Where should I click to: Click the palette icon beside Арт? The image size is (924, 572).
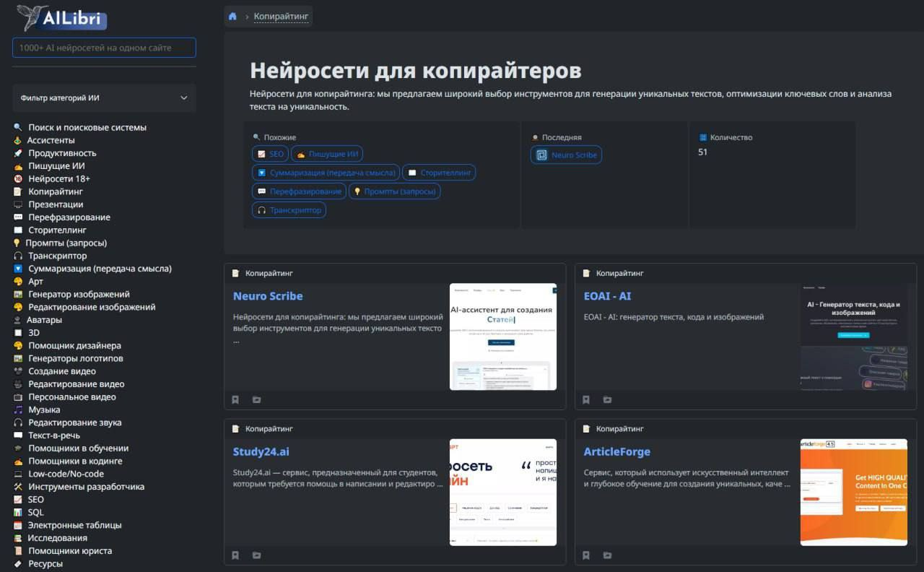coord(18,282)
